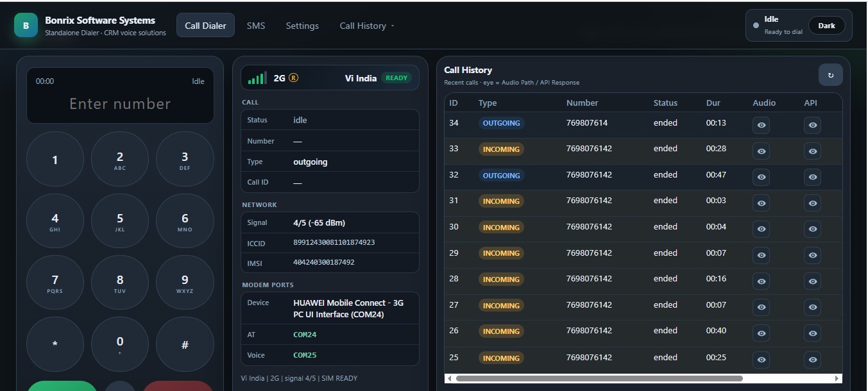View audio path for call ID 30

tap(762, 229)
